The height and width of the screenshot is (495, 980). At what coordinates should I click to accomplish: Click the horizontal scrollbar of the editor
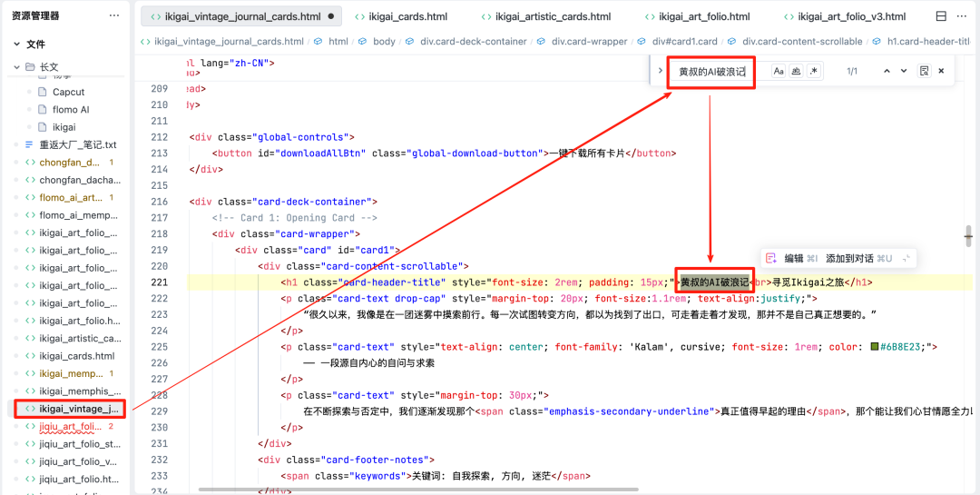click(418, 490)
